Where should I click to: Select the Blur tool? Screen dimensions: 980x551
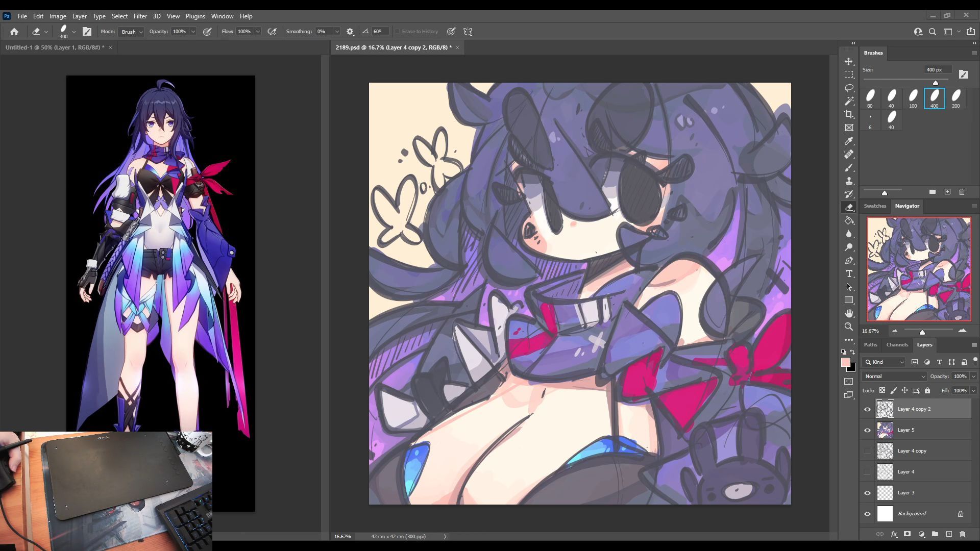pyautogui.click(x=849, y=234)
